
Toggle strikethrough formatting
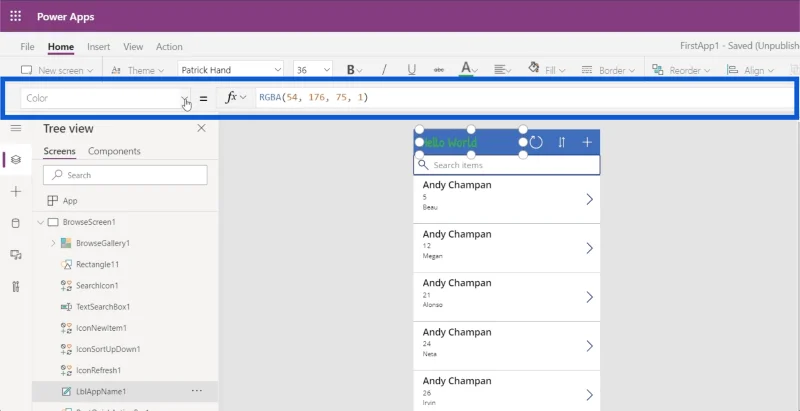click(x=439, y=70)
